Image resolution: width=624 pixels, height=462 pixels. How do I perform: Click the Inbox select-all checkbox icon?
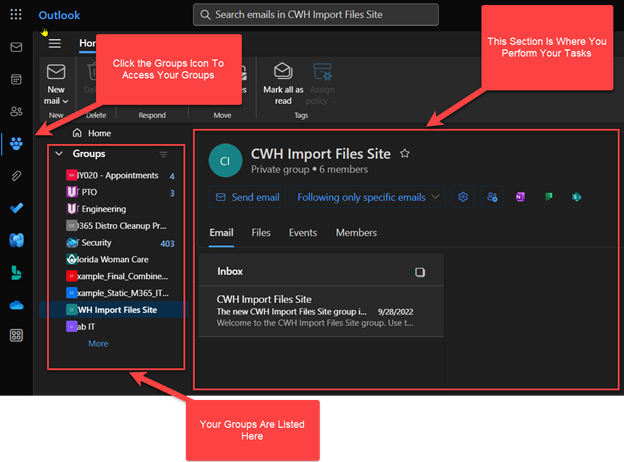click(420, 272)
